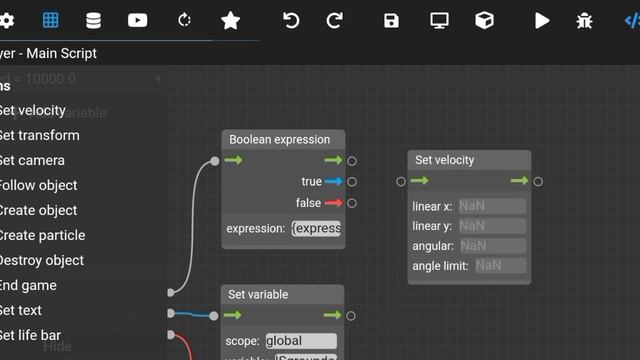Click Set variable output port

coord(350,316)
